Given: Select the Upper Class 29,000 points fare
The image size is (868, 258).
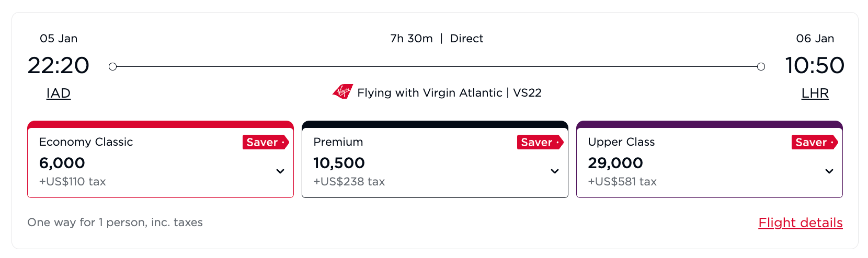Looking at the screenshot, I should (615, 163).
